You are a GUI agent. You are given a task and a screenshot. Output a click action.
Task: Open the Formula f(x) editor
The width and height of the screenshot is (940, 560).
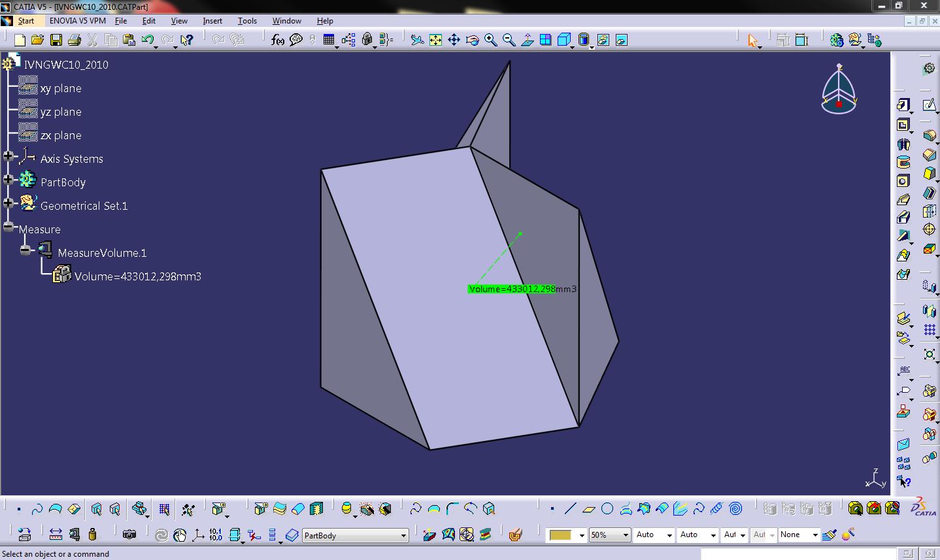click(278, 40)
